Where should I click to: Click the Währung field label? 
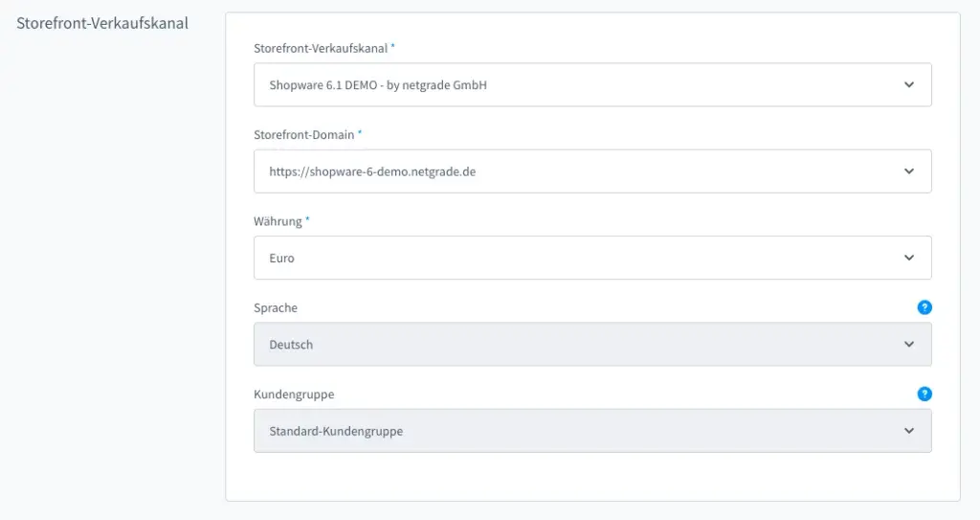click(278, 221)
